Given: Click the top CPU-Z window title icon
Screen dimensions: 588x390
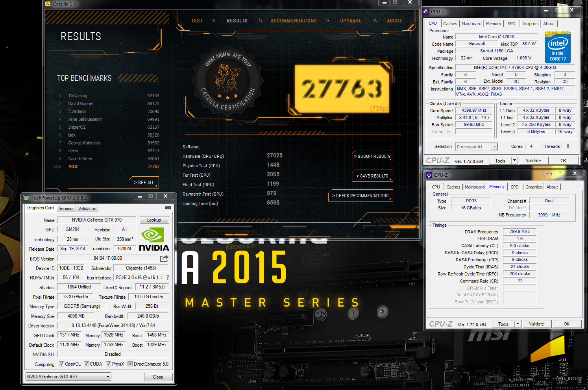Looking at the screenshot, I should pos(426,12).
